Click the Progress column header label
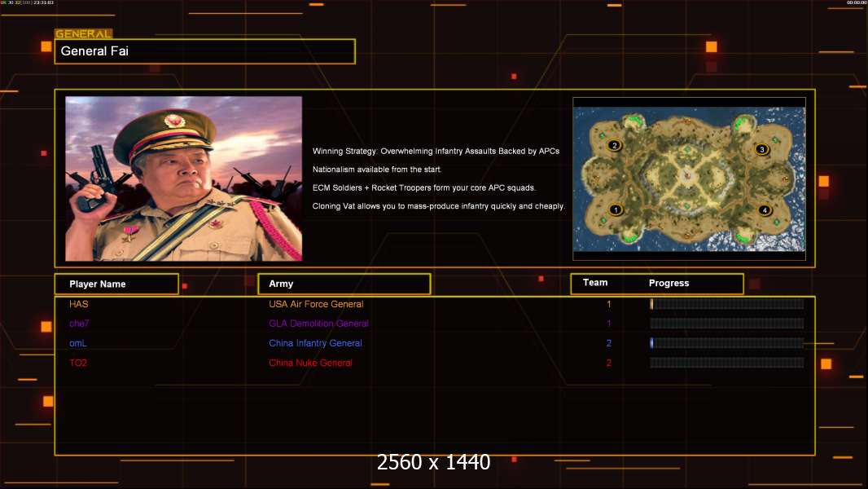868x489 pixels. tap(669, 283)
